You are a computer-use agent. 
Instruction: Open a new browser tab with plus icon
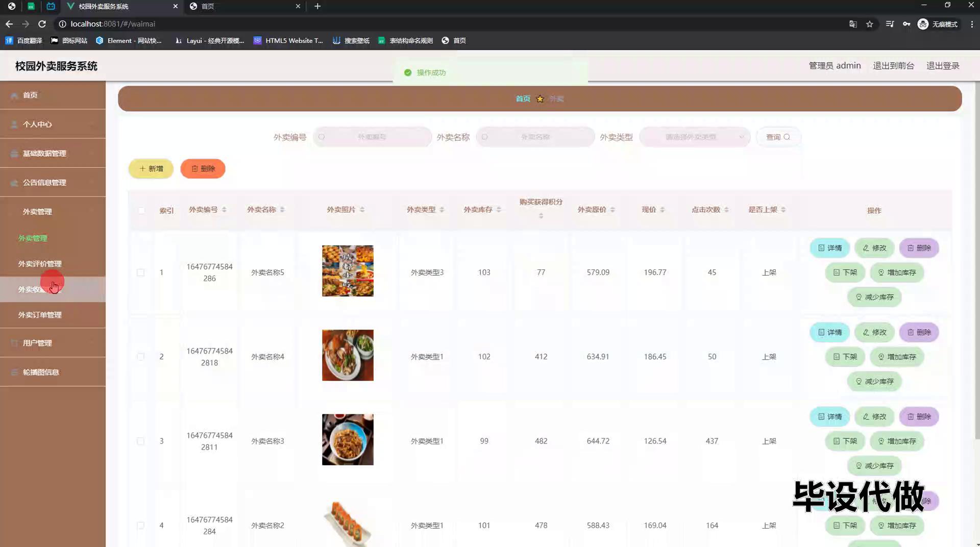click(x=317, y=6)
